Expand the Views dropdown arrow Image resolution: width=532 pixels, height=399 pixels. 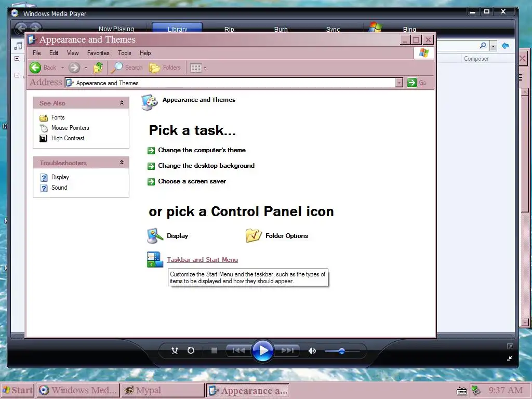(205, 68)
